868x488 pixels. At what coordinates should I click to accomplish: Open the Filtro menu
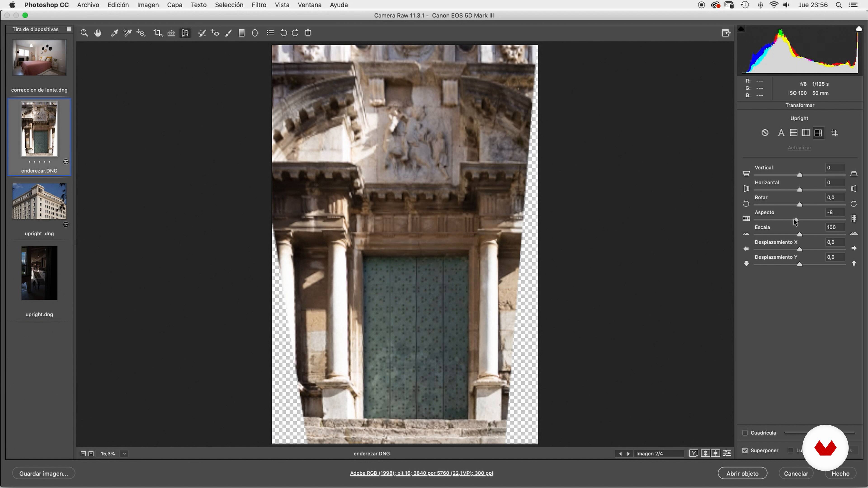click(259, 5)
